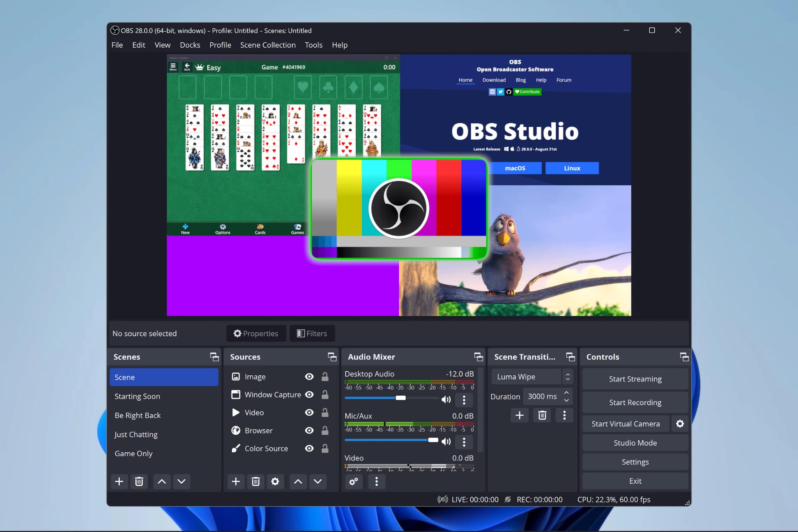Open the Docks menu

coord(190,45)
